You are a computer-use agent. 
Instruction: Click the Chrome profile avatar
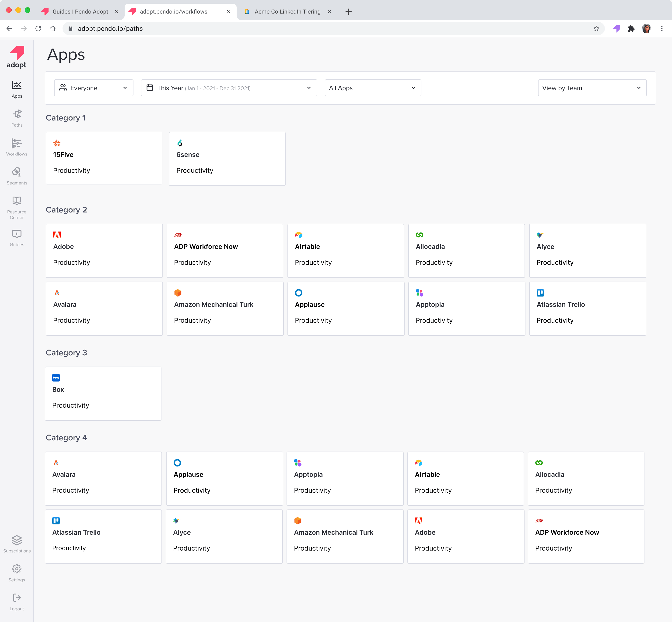coord(646,29)
